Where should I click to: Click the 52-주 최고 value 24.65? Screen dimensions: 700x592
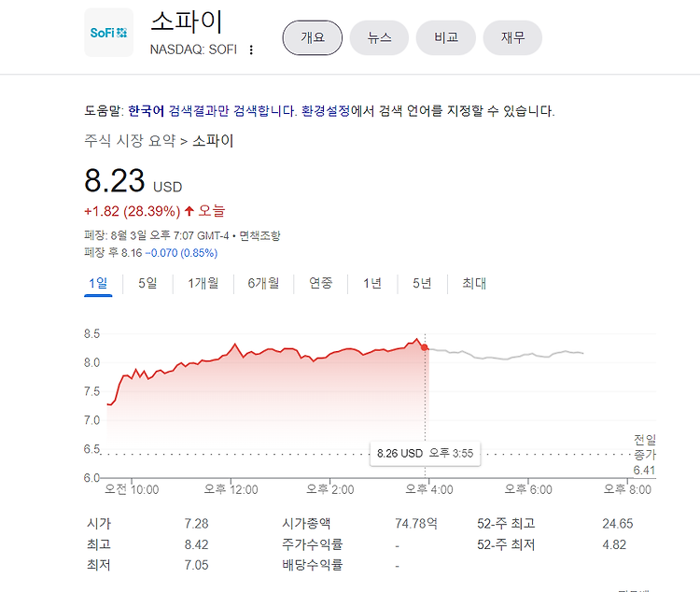pyautogui.click(x=618, y=524)
